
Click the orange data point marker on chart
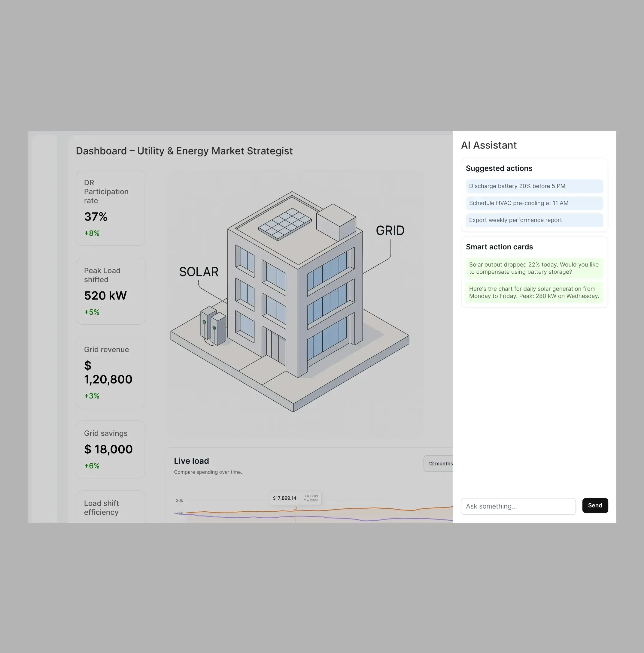point(295,508)
